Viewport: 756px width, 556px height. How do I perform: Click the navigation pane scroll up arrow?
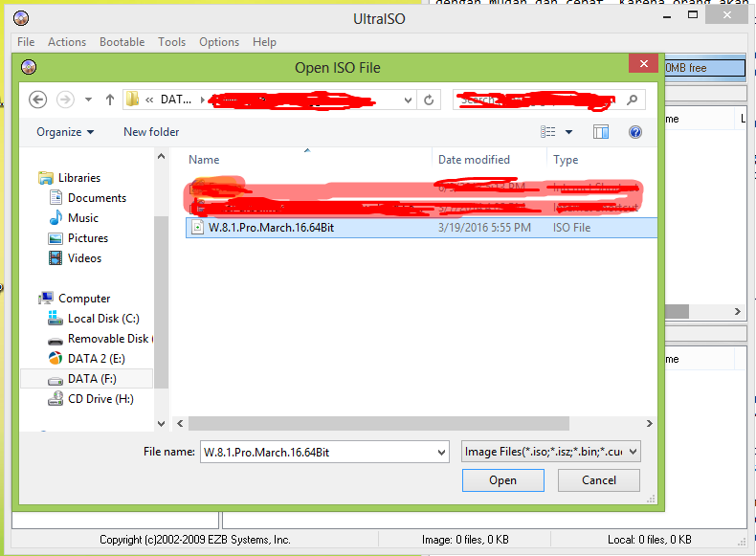click(x=161, y=156)
